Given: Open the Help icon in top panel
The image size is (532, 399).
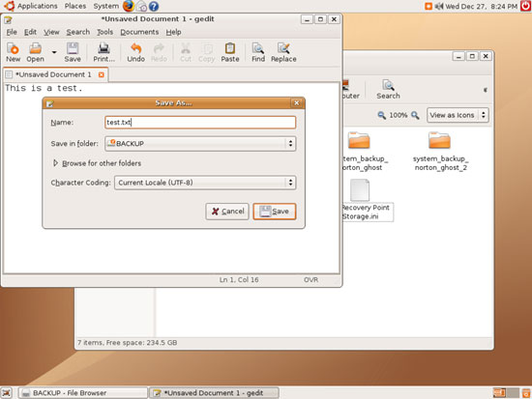Looking at the screenshot, I should pos(154,6).
